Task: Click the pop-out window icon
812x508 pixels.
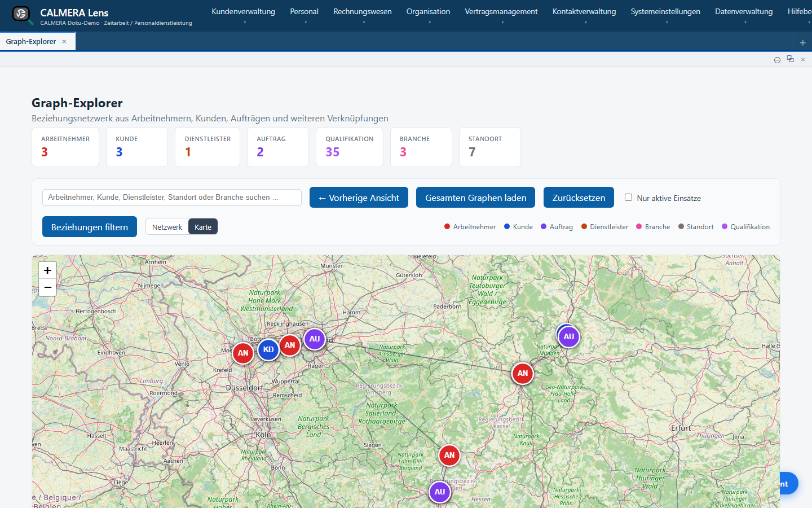Action: tap(790, 59)
